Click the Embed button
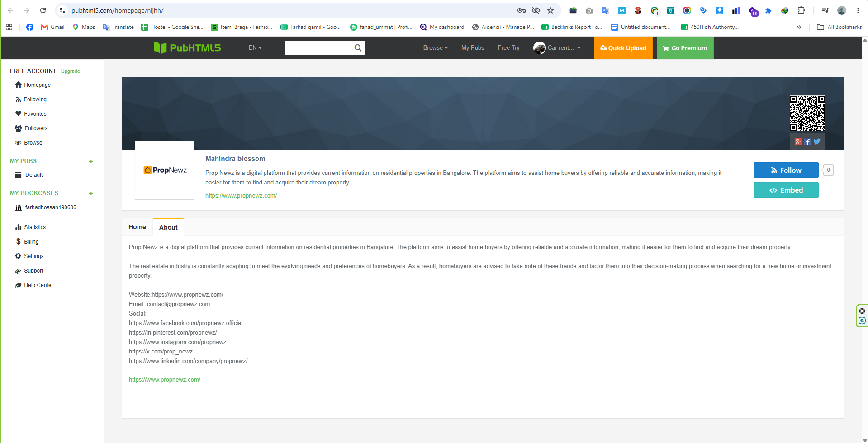The image size is (868, 443). click(786, 190)
